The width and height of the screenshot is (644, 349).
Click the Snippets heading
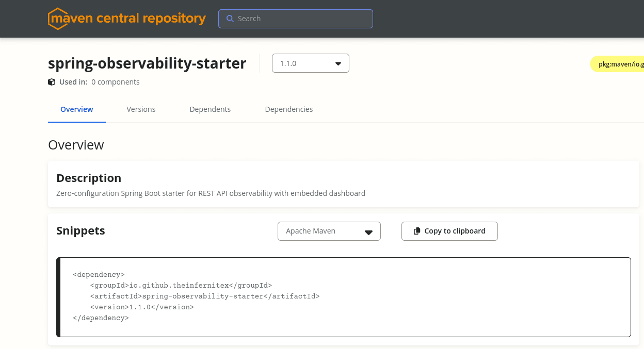[x=81, y=230]
